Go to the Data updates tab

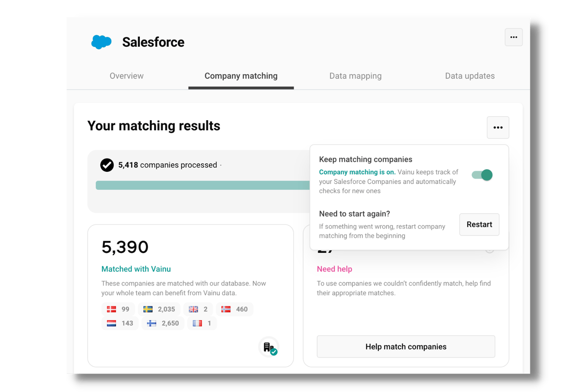pos(470,76)
